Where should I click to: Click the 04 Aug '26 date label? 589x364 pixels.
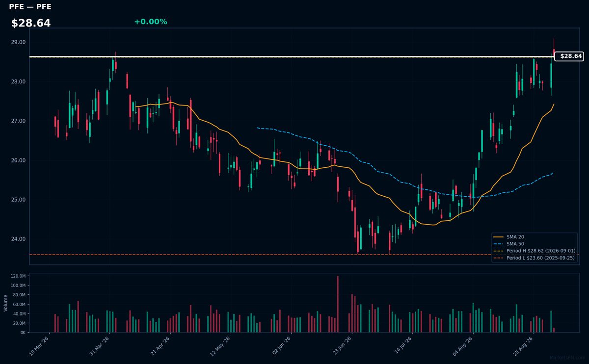click(x=462, y=346)
